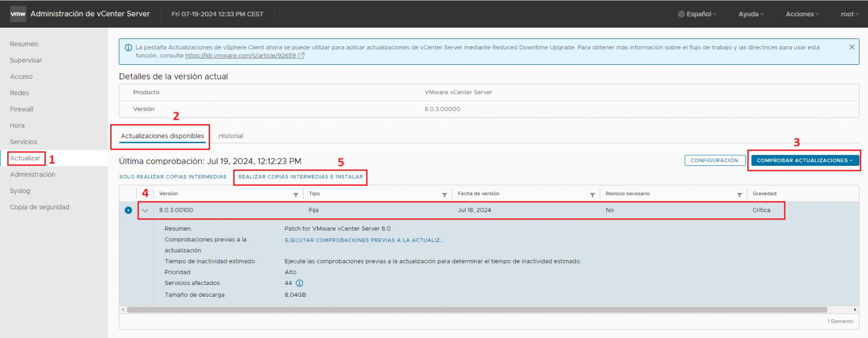Open Administración in the sidebar
Image resolution: width=868 pixels, height=338 pixels.
[33, 175]
